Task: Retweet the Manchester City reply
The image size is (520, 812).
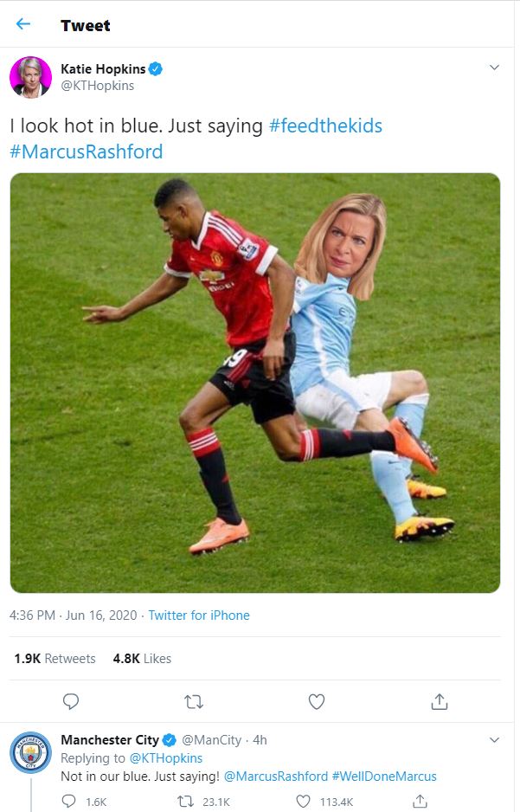Action: pyautogui.click(x=185, y=802)
